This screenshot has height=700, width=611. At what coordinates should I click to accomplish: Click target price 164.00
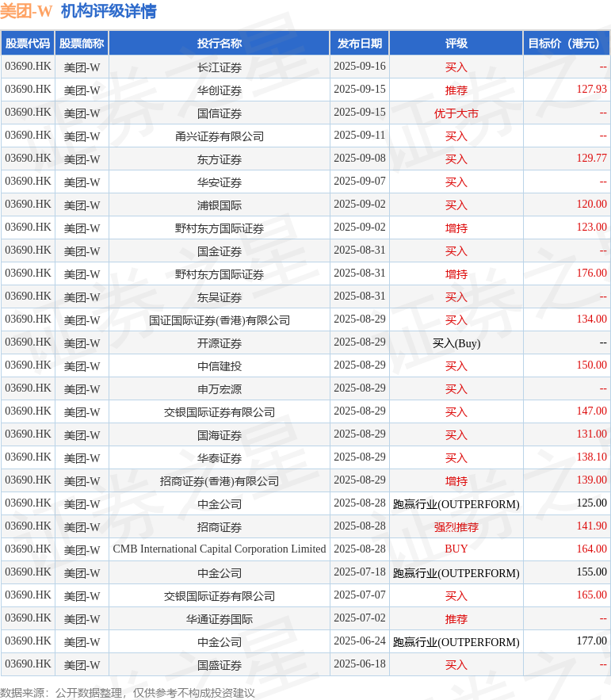[591, 549]
